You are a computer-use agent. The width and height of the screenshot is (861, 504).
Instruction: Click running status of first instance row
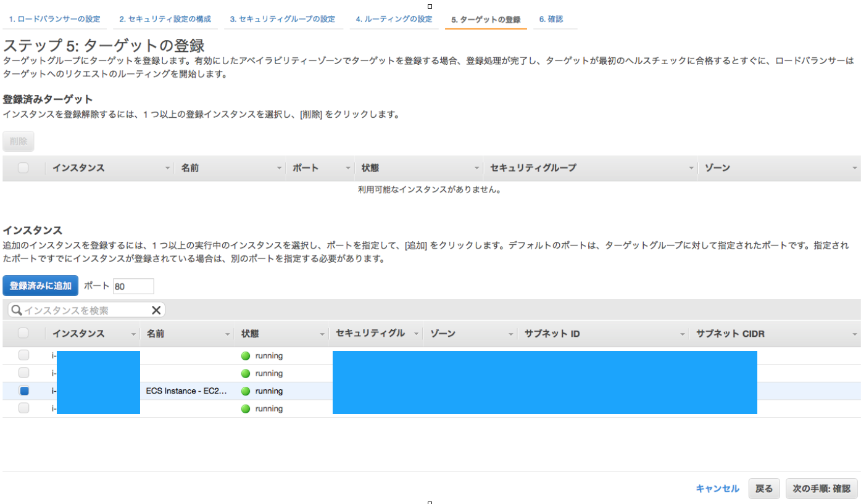click(268, 355)
